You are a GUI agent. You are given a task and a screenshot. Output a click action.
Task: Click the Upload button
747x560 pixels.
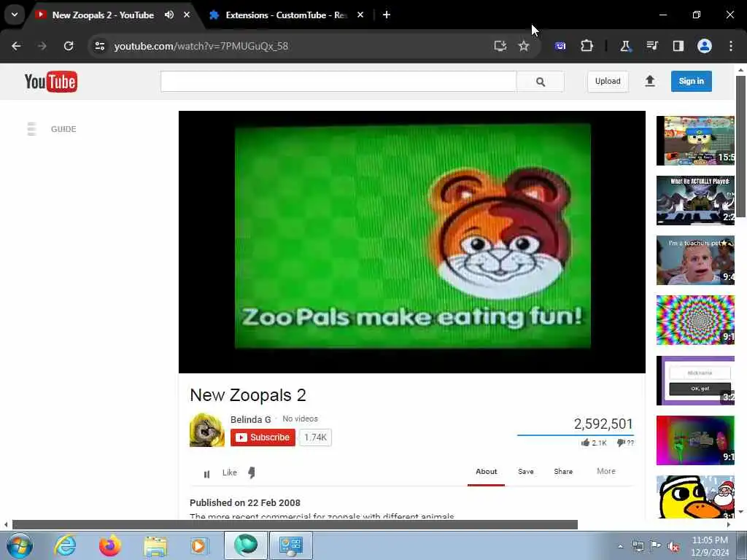[608, 82]
